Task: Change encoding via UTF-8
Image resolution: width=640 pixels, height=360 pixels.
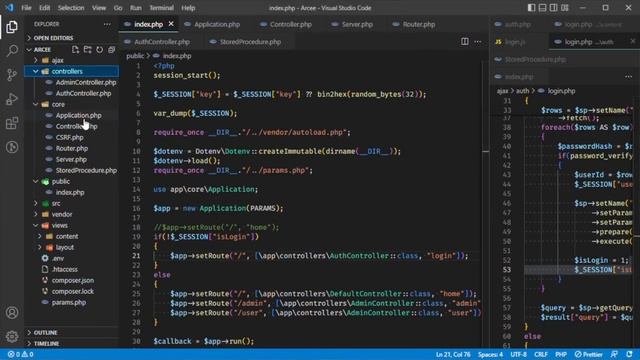Action: (x=518, y=354)
